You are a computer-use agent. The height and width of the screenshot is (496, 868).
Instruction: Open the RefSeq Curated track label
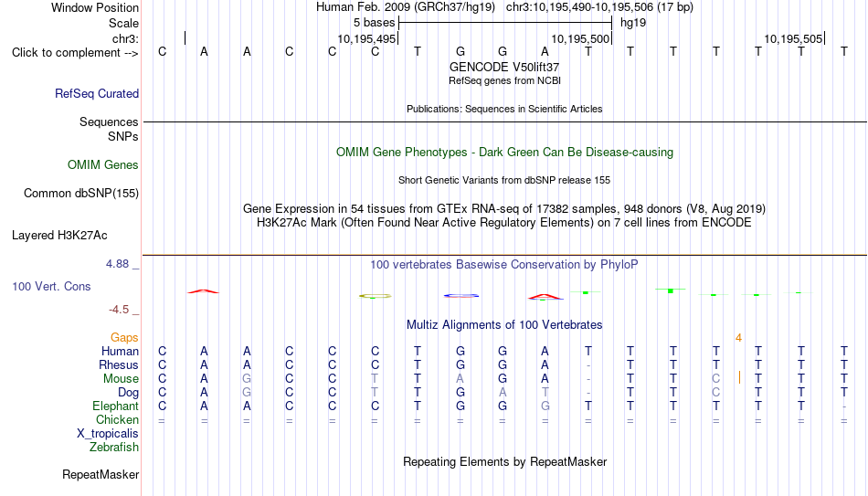tap(97, 93)
